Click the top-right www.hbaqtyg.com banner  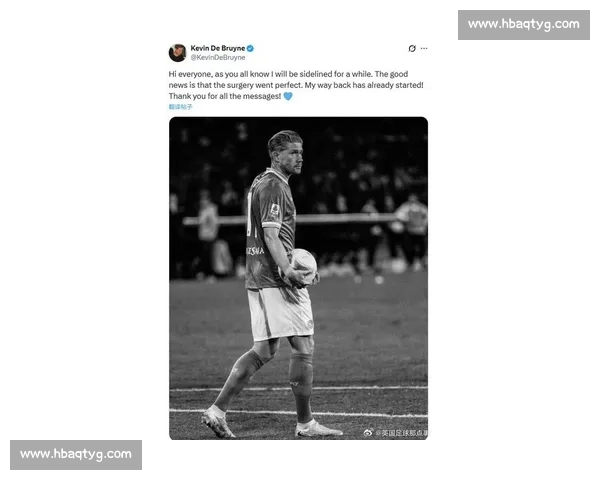tap(523, 24)
